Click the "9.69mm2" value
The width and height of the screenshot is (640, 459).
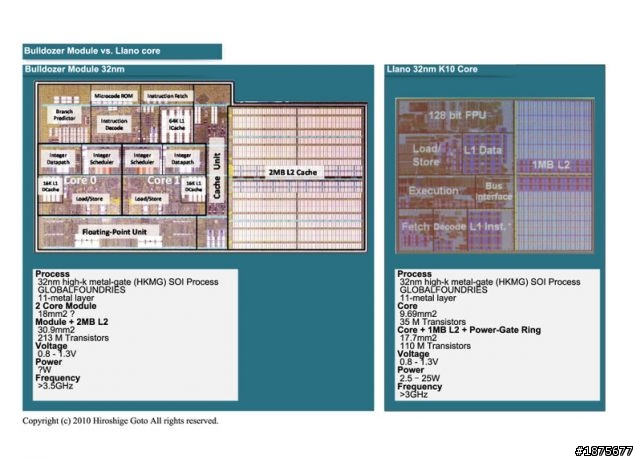click(418, 314)
